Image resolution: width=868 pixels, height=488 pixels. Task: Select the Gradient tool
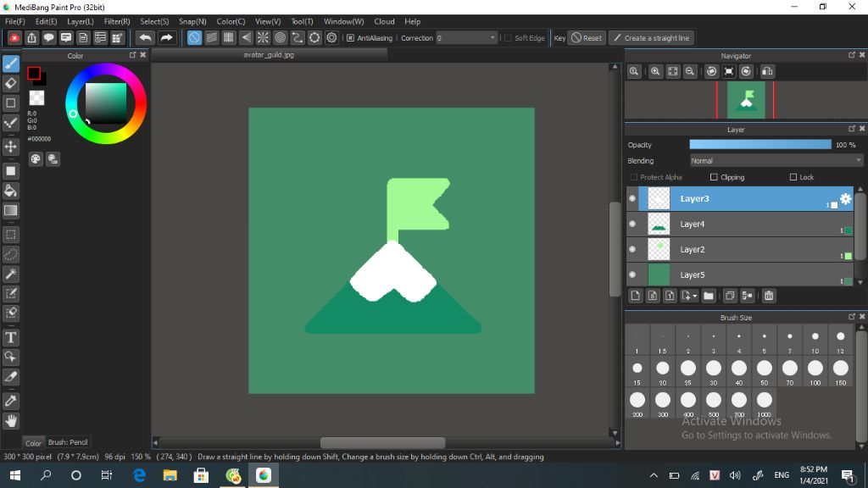(11, 211)
